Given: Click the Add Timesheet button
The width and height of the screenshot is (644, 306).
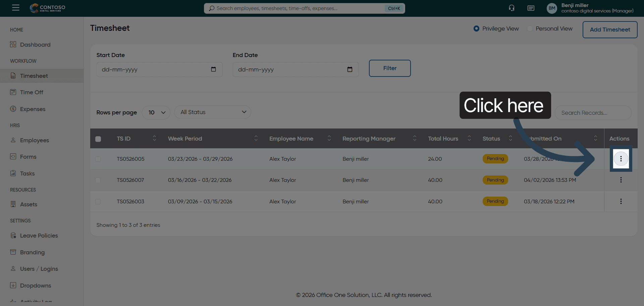Looking at the screenshot, I should [609, 30].
